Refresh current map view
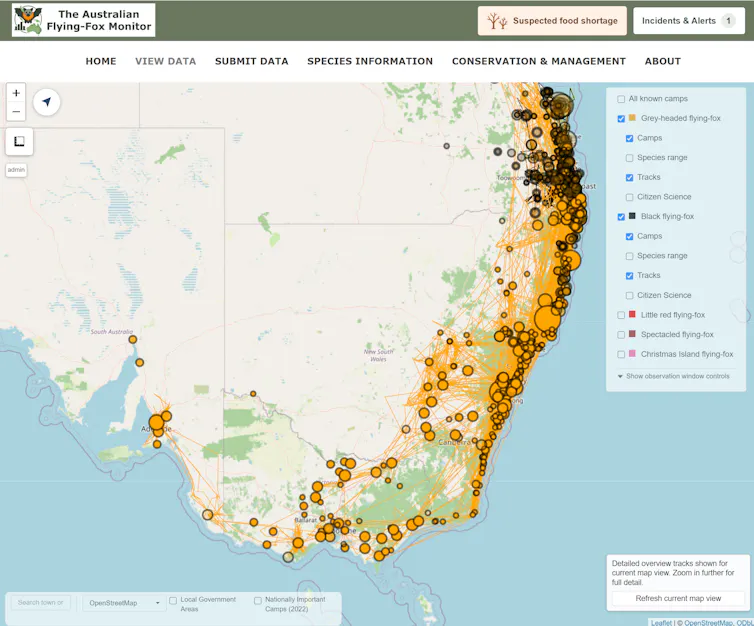The image size is (754, 626). click(678, 598)
